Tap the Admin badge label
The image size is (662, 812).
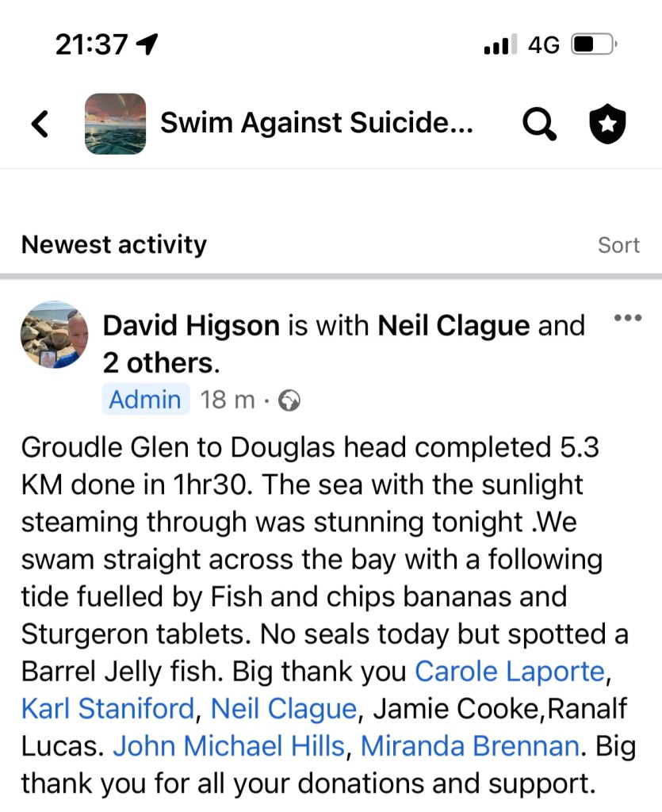(145, 400)
